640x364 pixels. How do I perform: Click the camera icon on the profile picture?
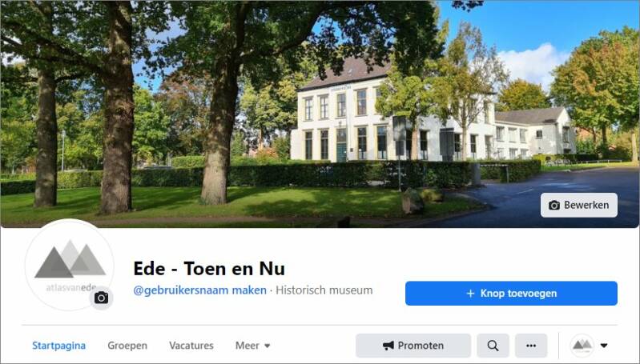coord(101,298)
